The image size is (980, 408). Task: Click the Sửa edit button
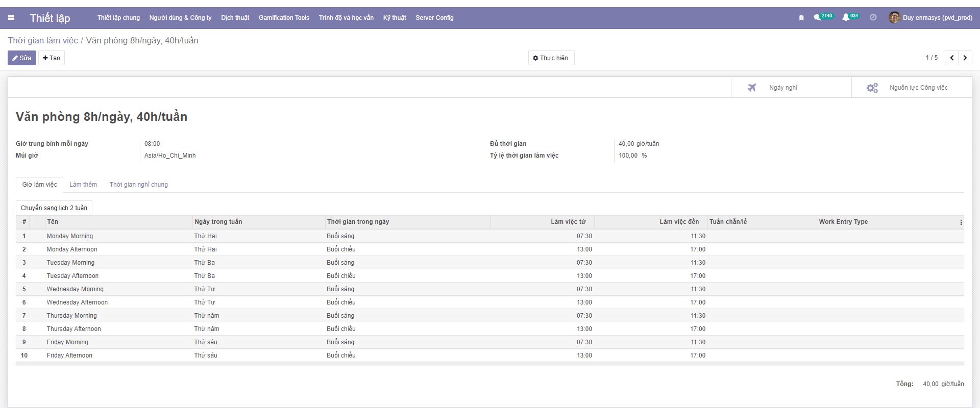pos(22,58)
